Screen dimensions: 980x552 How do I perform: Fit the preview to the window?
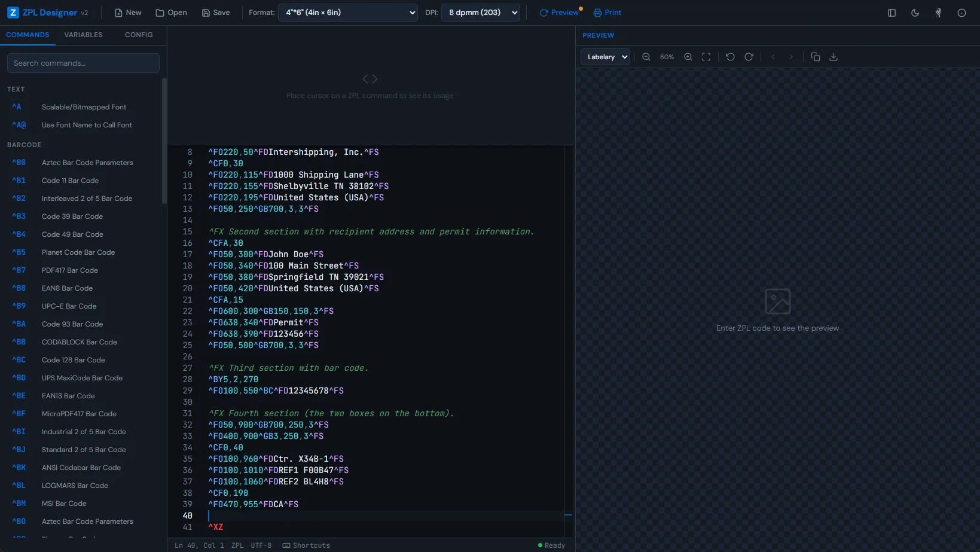click(x=706, y=56)
